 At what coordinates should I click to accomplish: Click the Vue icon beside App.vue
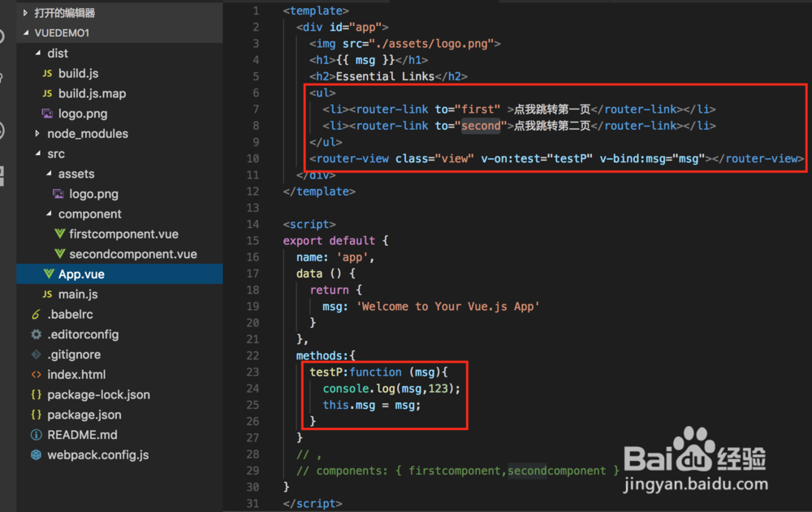click(49, 274)
